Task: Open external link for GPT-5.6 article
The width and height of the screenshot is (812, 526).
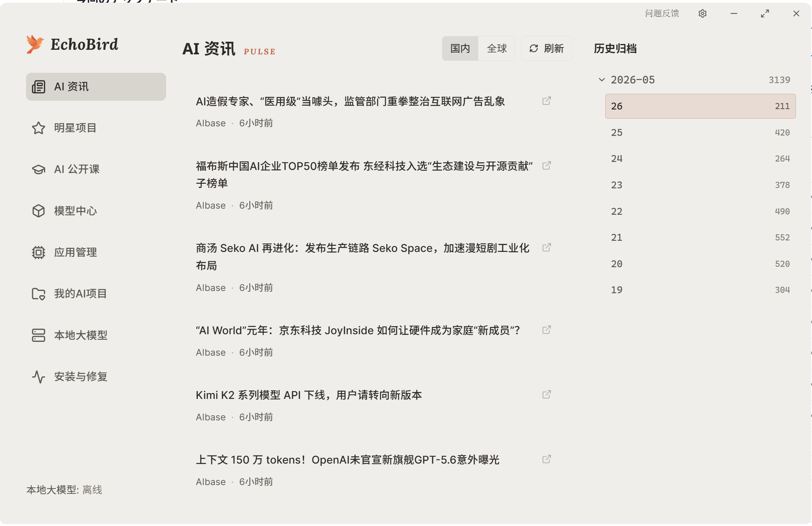Action: pyautogui.click(x=547, y=459)
